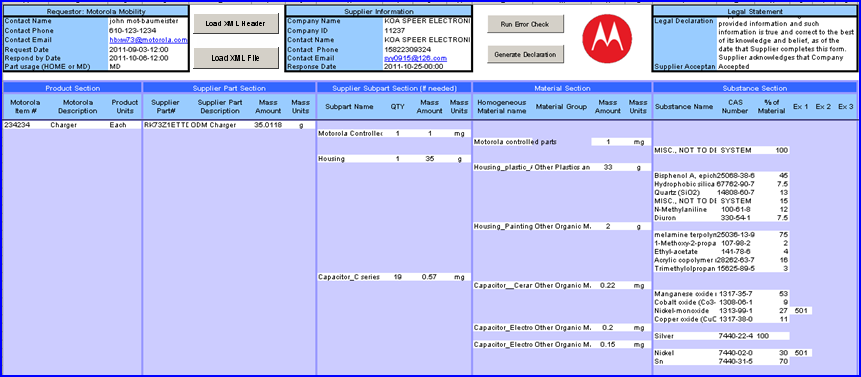This screenshot has width=861, height=377.
Task: Select the mass amount 35.0118 cell
Action: pos(269,125)
